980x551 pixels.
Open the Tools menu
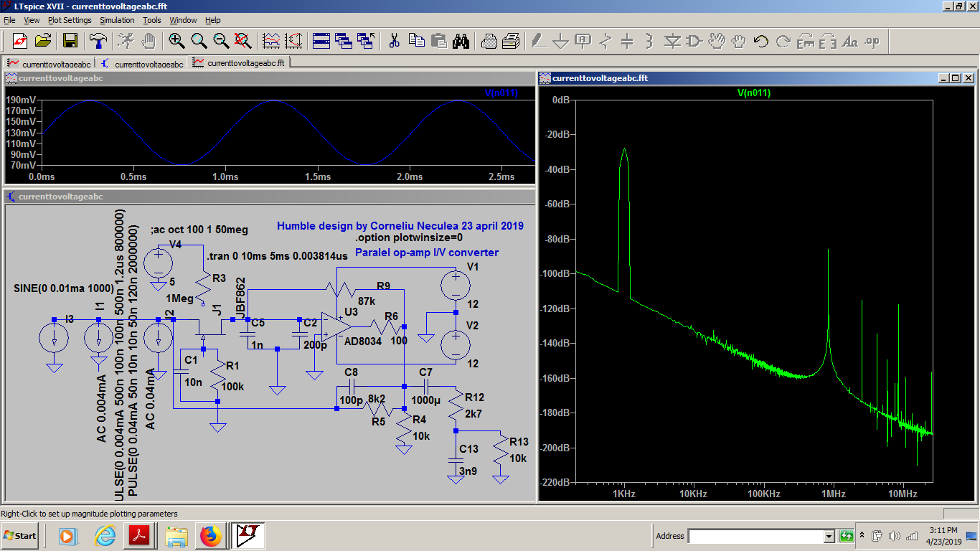(151, 20)
